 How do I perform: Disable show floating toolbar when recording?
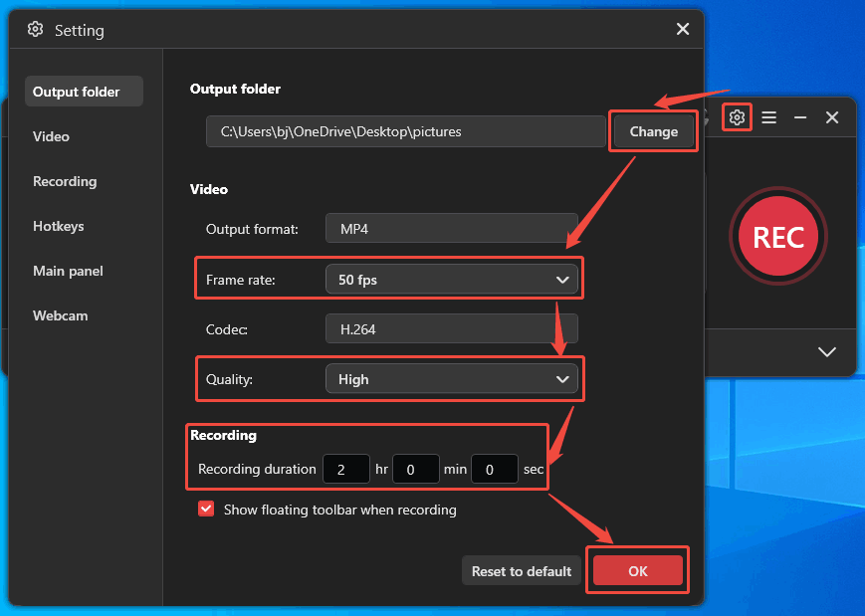point(206,509)
